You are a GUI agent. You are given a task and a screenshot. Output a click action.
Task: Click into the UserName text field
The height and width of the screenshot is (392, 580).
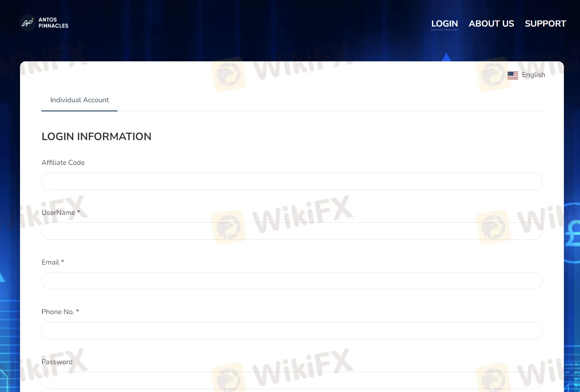pyautogui.click(x=292, y=231)
